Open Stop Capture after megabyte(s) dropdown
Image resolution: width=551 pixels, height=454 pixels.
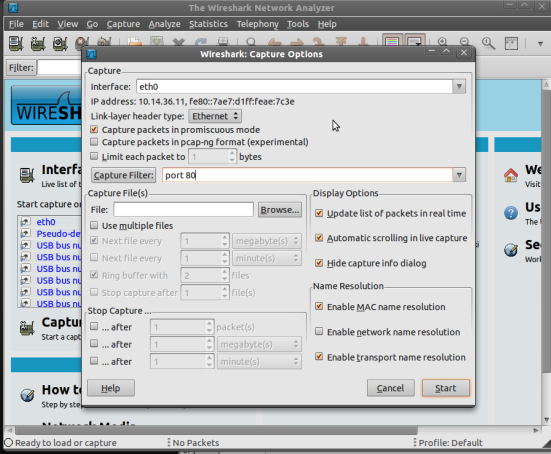tap(259, 344)
